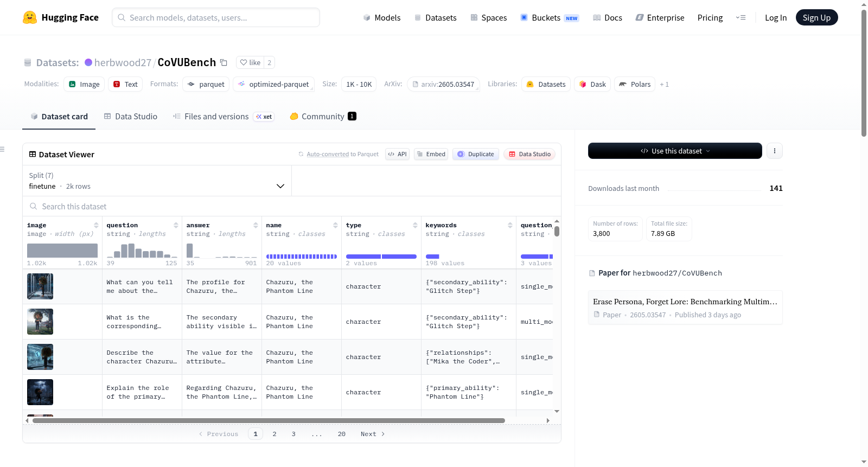Show the +1 additional libraries

[665, 85]
